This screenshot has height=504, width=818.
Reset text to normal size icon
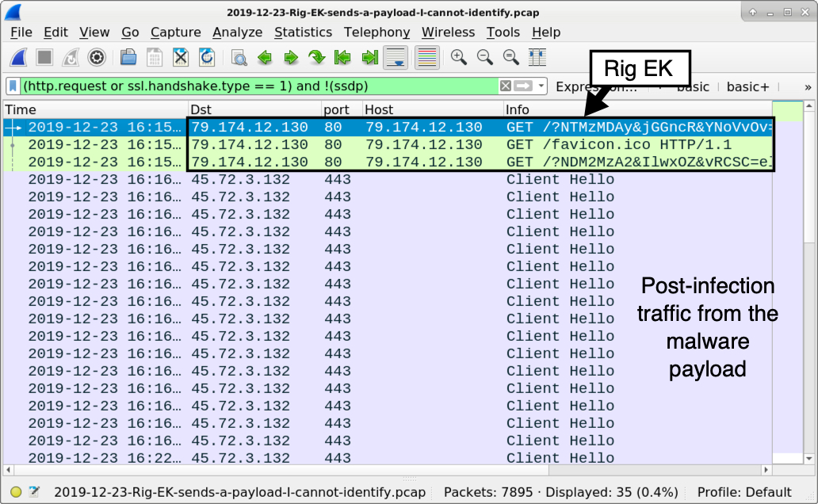click(x=510, y=57)
